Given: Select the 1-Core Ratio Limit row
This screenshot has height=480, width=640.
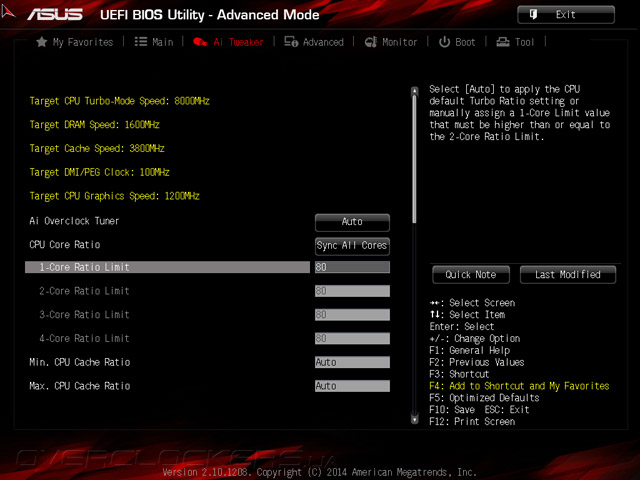Looking at the screenshot, I should tap(167, 267).
